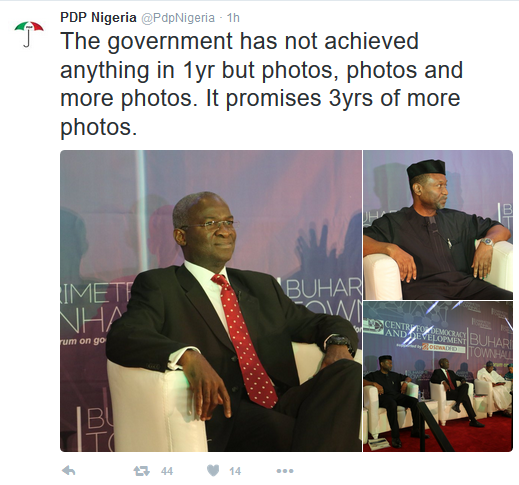Viewport: 519px width, 485px height.
Task: Click the tweet text about photos
Action: pos(262,84)
